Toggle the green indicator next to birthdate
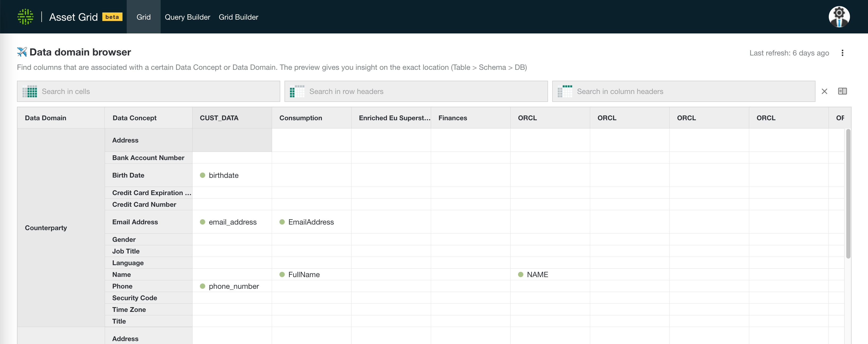This screenshot has height=344, width=868. click(203, 175)
